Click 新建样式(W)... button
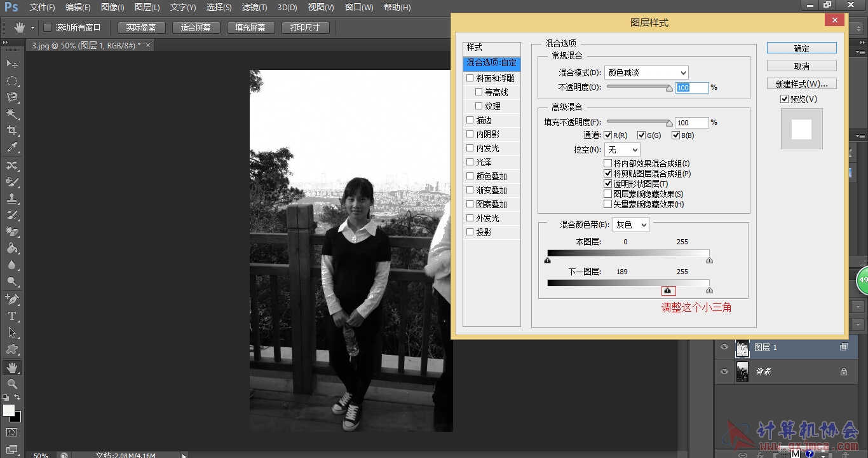The width and height of the screenshot is (868, 458). (x=802, y=84)
